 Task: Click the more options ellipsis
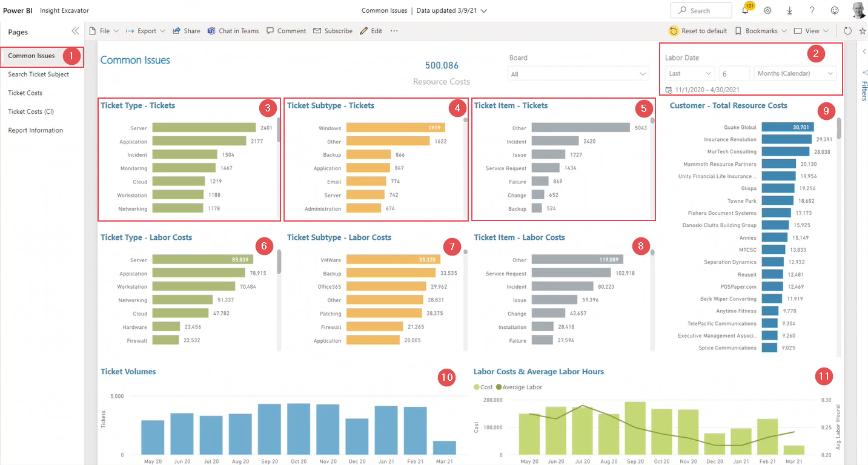tap(394, 31)
